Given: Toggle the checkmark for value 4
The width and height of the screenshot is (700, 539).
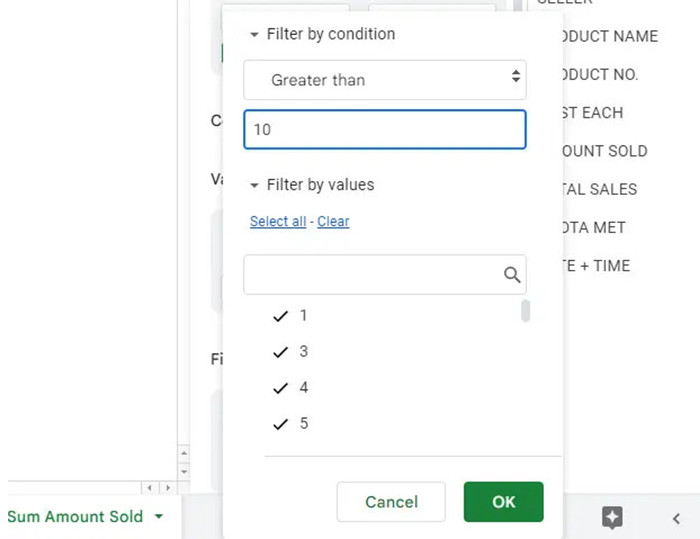Looking at the screenshot, I should [281, 388].
